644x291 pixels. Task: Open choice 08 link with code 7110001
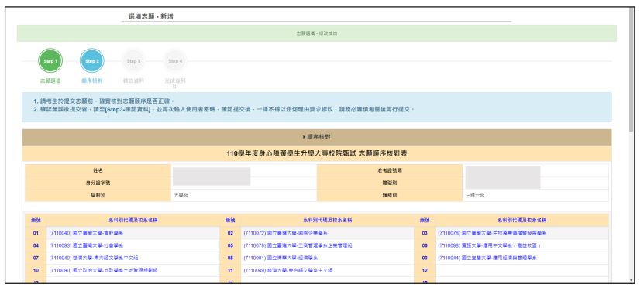point(281,258)
